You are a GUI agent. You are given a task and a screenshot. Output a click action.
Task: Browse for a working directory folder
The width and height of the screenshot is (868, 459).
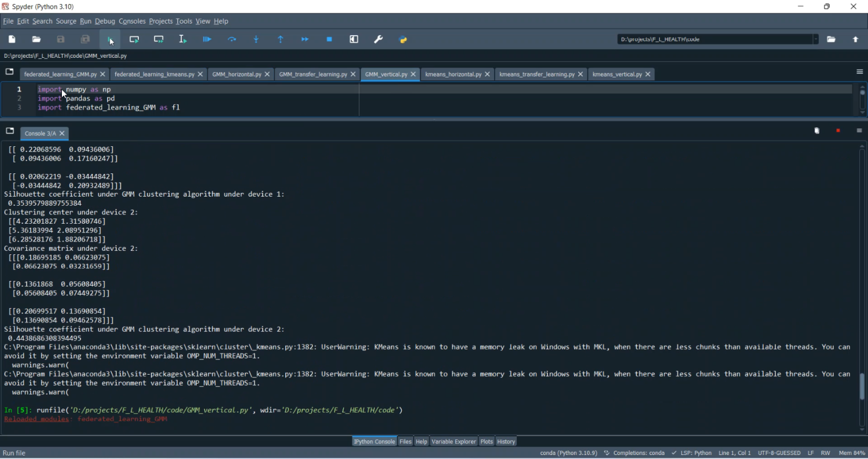tap(831, 39)
